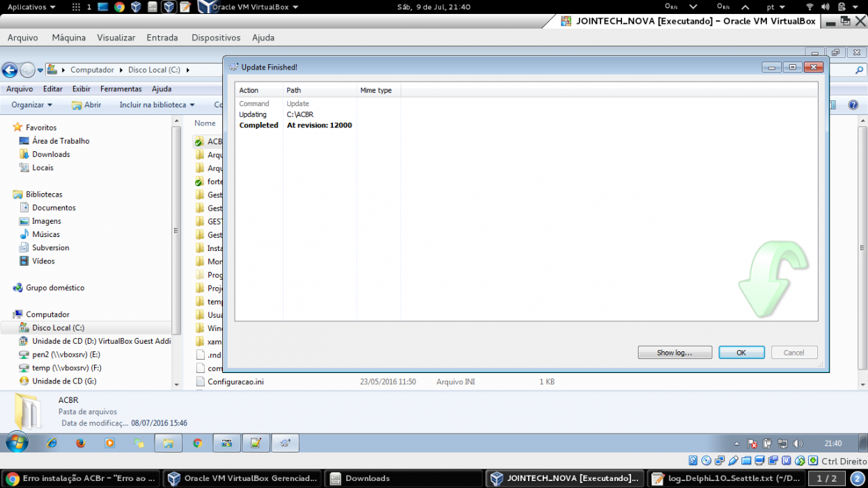Open VirtualBox Ajuda menu

point(263,38)
